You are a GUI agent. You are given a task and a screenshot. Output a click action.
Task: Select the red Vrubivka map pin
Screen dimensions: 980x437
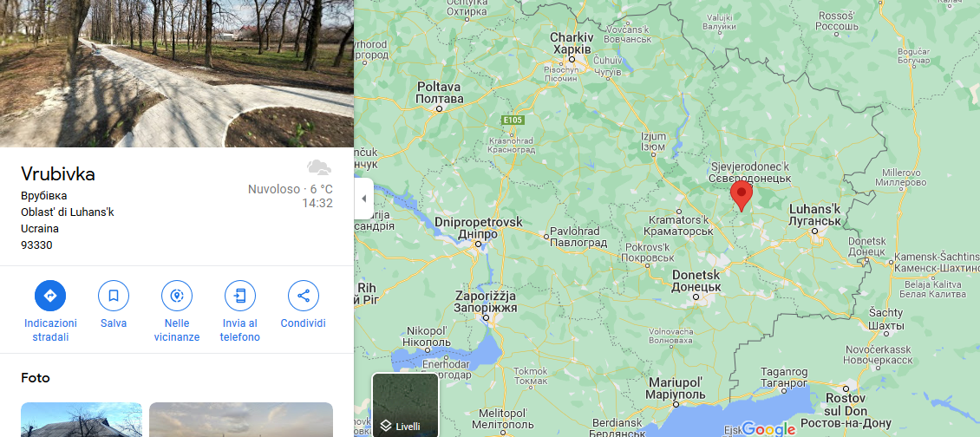[x=742, y=196]
